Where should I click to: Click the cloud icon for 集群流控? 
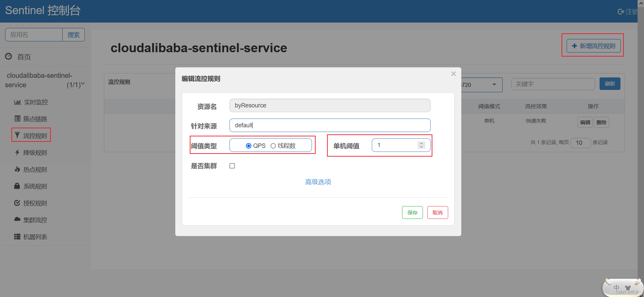[17, 219]
